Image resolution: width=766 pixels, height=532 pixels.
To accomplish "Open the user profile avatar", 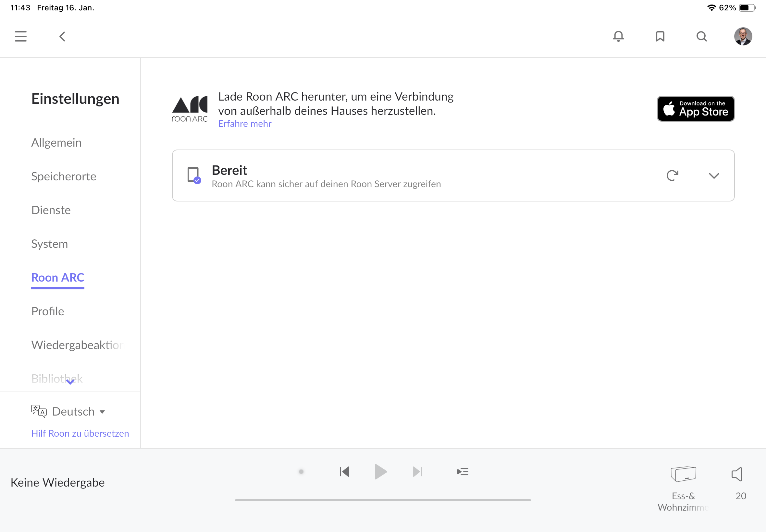I will point(743,36).
